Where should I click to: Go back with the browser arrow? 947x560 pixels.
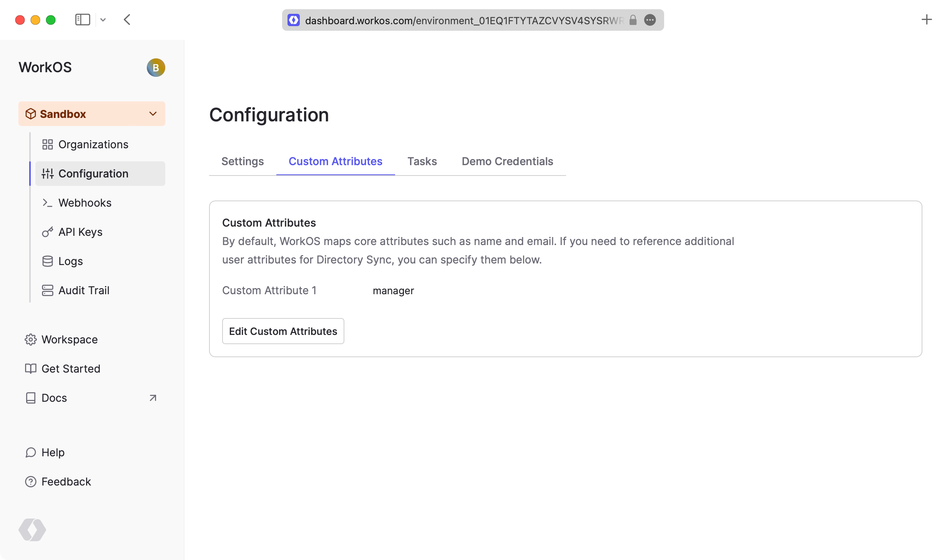click(127, 20)
